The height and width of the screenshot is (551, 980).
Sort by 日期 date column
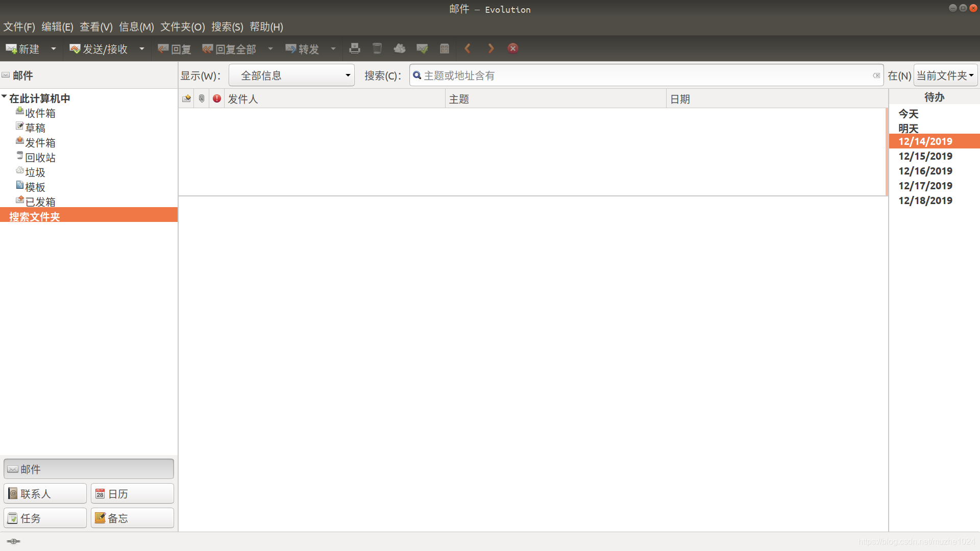click(x=777, y=98)
